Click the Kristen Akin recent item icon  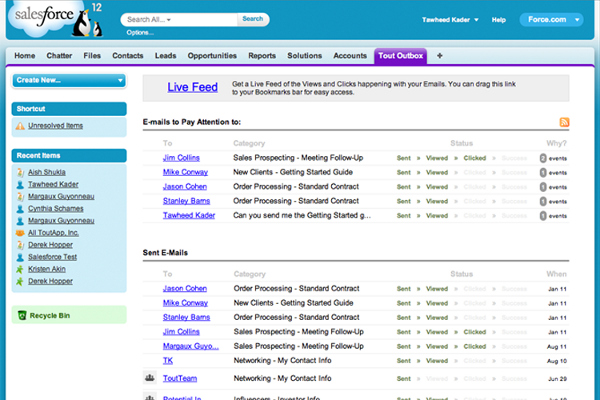click(x=20, y=269)
